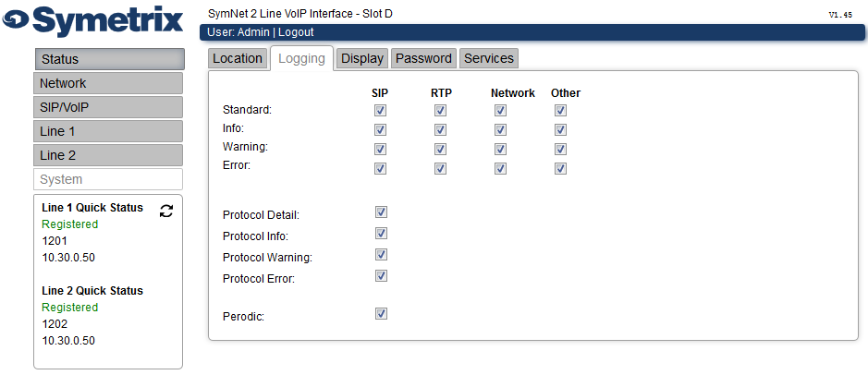Open the Network sidebar page

108,83
